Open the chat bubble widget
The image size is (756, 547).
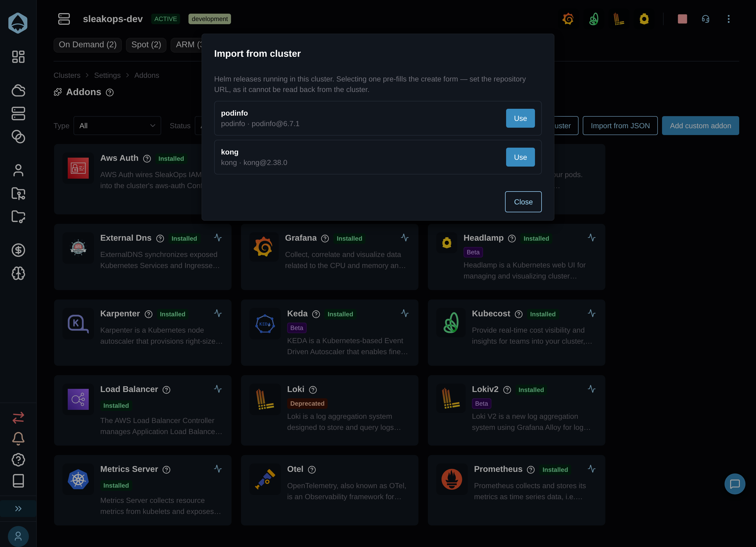coord(735,484)
